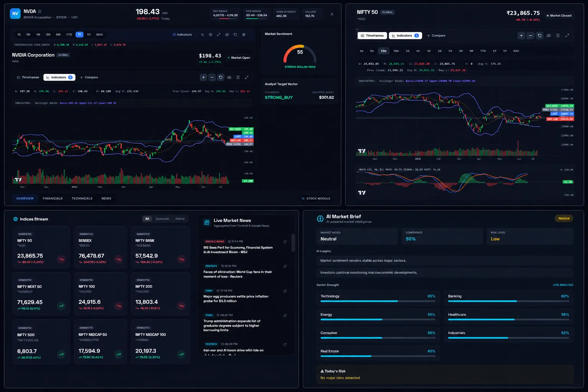Open the Trump administration article external link icon

[x=285, y=316]
